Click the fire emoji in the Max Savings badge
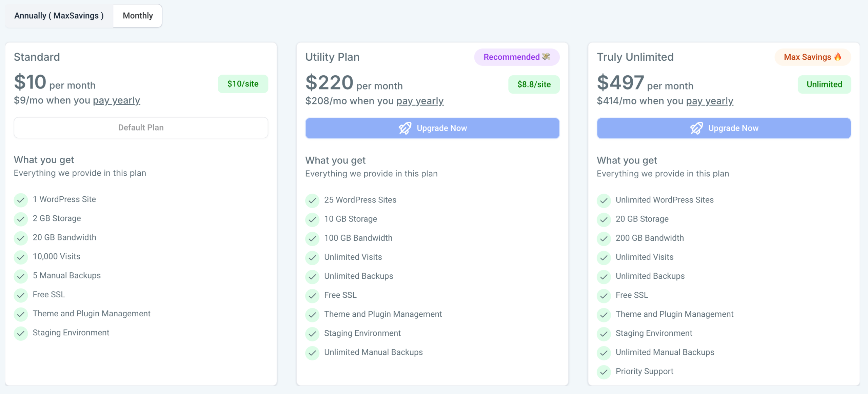This screenshot has height=394, width=868. 837,57
